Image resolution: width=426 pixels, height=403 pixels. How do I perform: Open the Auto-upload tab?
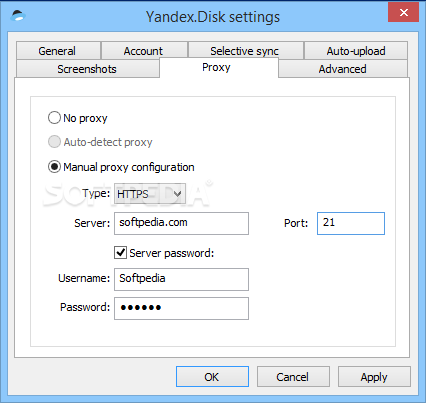coord(356,51)
